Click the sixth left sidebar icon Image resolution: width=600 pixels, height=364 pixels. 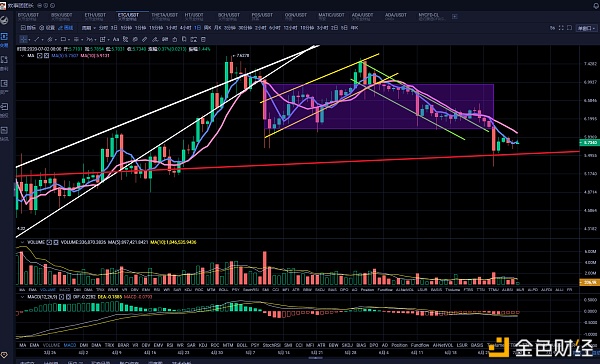[x=4, y=131]
